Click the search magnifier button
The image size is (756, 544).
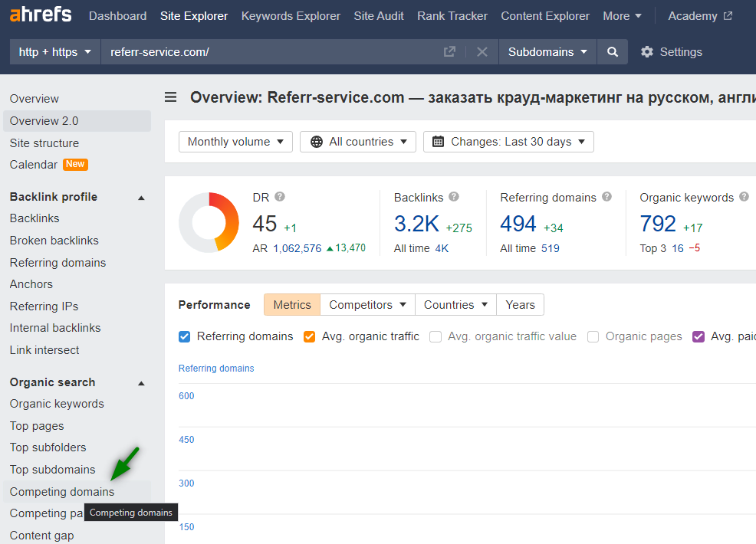pos(613,51)
